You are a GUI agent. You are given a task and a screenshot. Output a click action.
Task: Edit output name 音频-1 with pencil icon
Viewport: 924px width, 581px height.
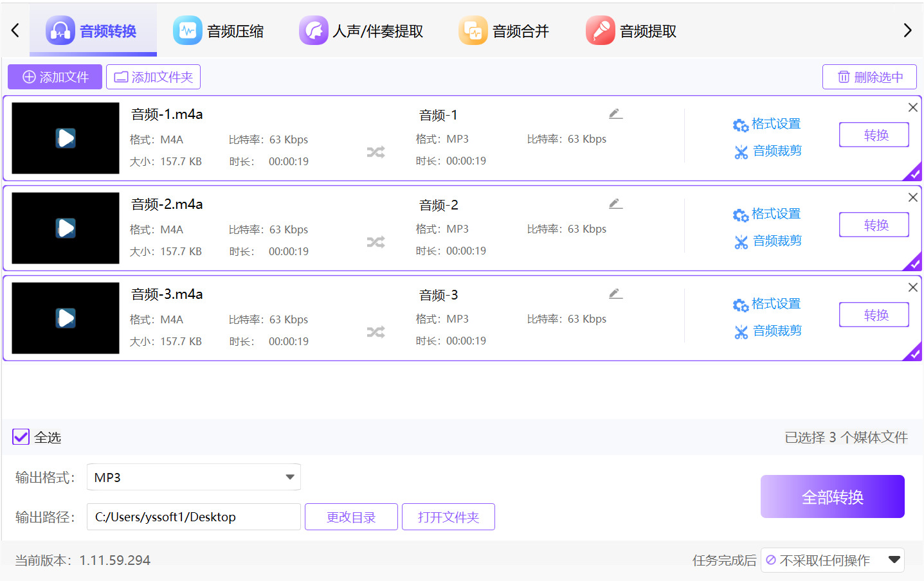point(615,114)
